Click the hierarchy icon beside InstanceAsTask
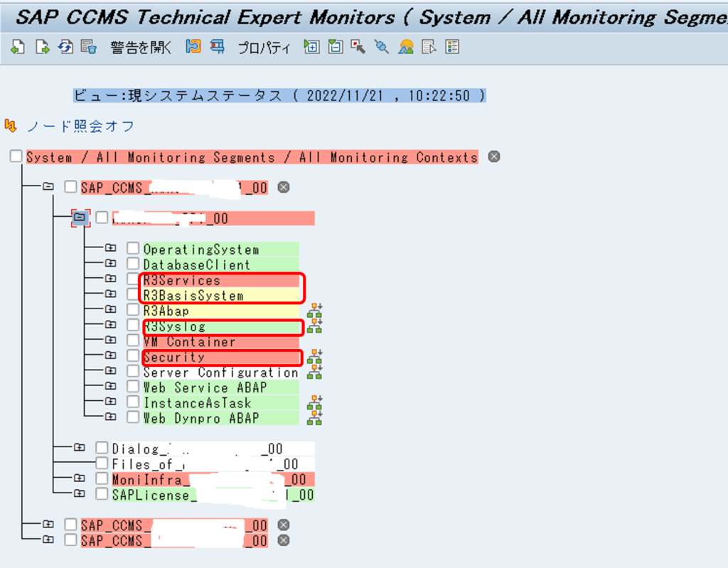Screen dimensions: 728x568 (x=315, y=402)
